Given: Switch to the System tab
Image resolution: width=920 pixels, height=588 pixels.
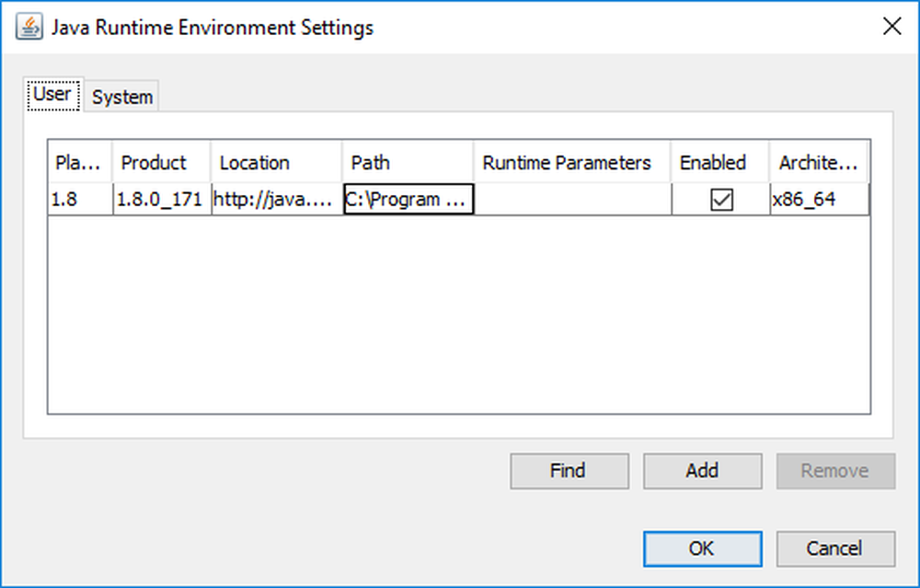Looking at the screenshot, I should click(x=122, y=98).
